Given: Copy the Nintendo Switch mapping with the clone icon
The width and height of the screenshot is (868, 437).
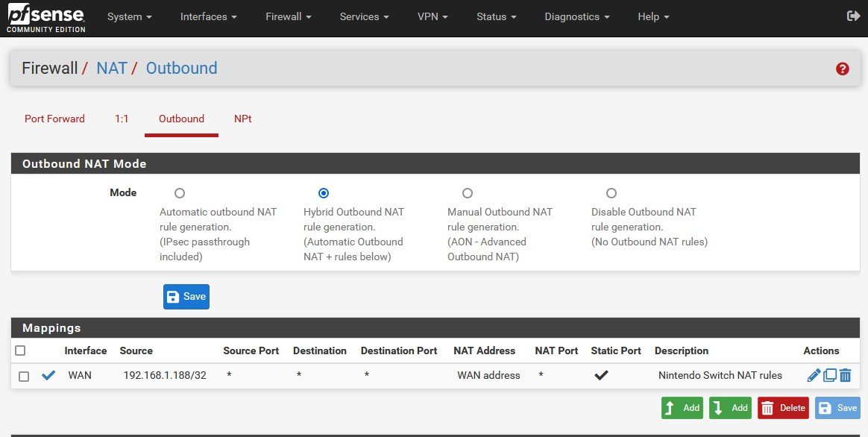Looking at the screenshot, I should tap(829, 376).
